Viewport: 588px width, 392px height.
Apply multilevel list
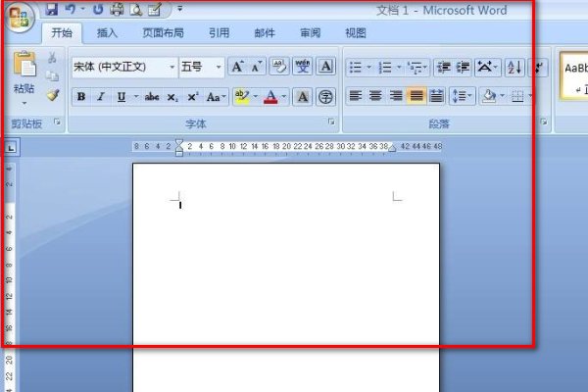click(416, 68)
